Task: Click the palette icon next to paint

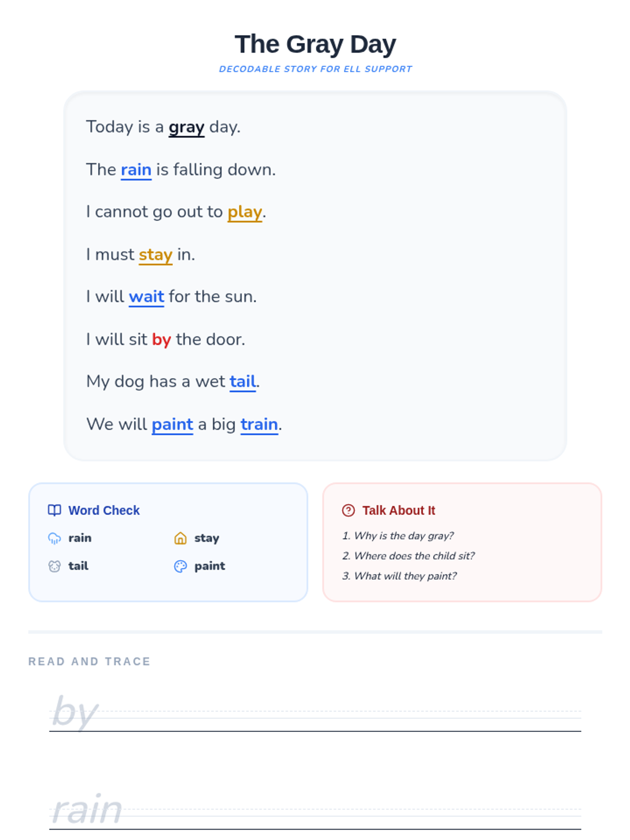Action: pos(181,566)
